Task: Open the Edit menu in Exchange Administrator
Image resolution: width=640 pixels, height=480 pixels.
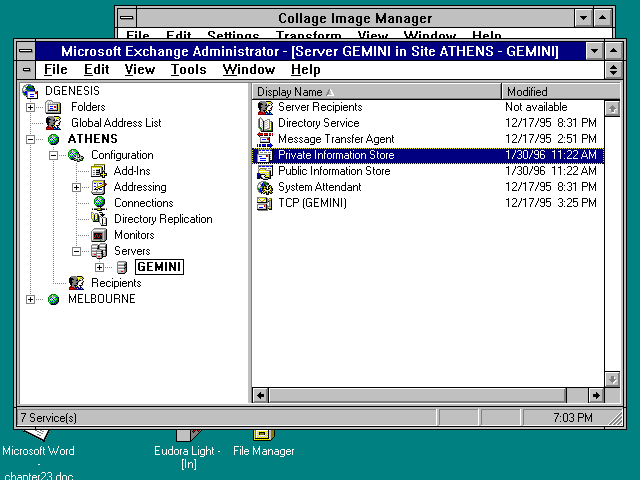Action: tap(97, 70)
